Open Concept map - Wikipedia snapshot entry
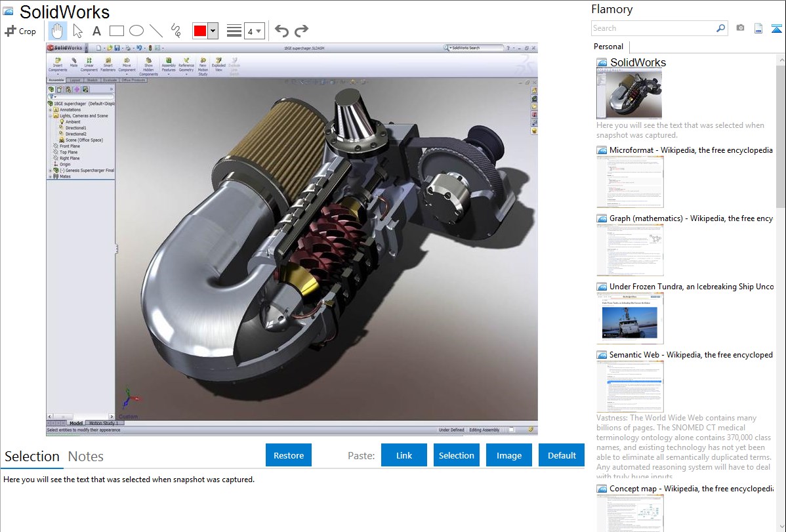 coord(690,488)
